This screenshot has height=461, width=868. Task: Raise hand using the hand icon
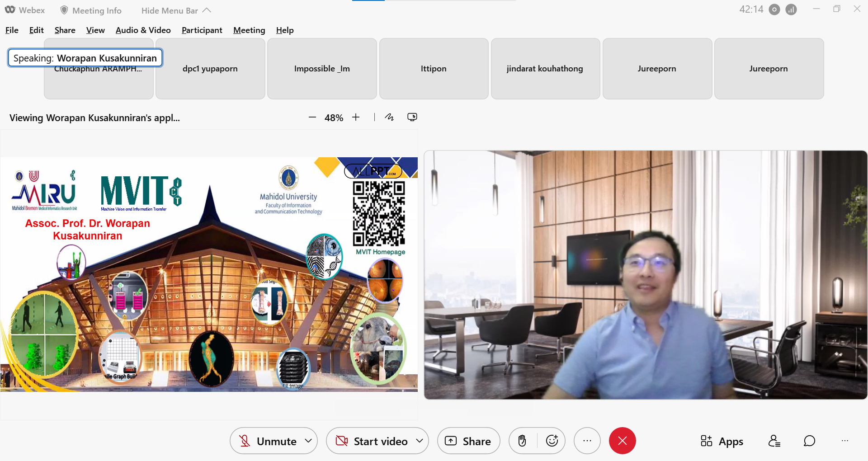(522, 441)
